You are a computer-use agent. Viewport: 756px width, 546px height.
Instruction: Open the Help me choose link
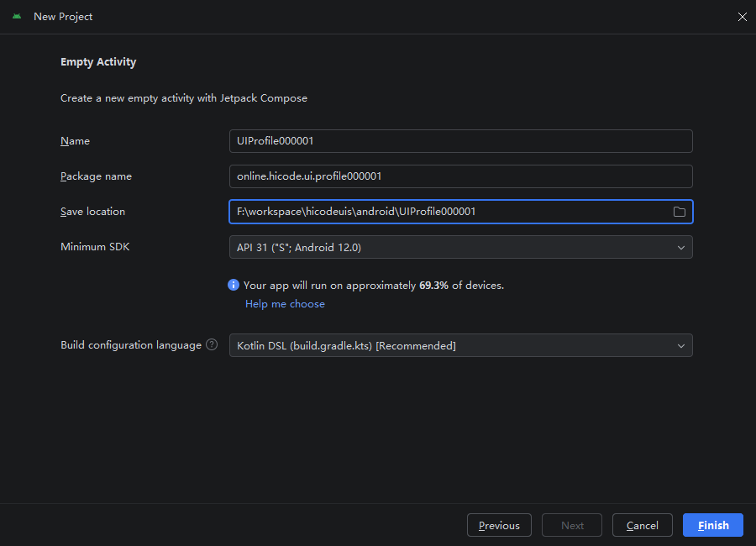285,304
